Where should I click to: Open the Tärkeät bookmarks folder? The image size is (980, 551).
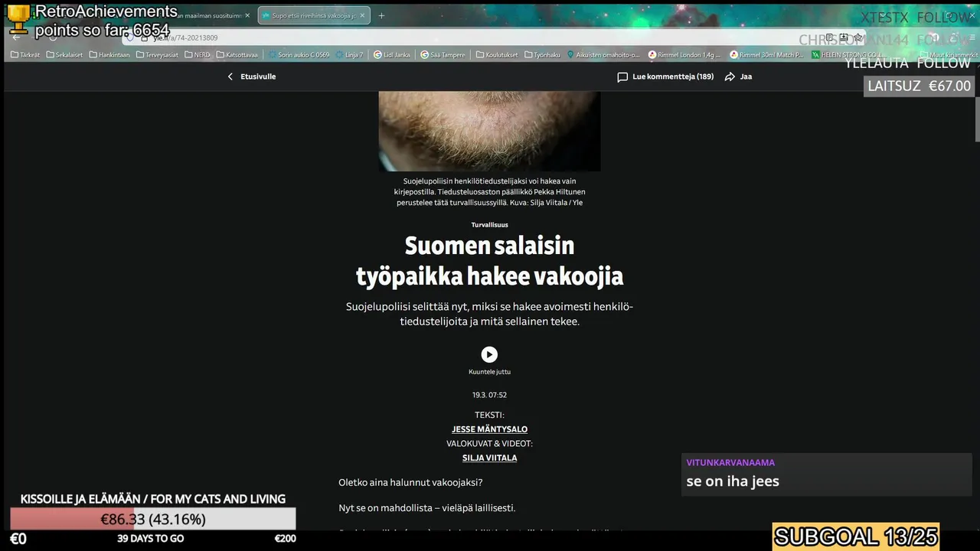(25, 55)
